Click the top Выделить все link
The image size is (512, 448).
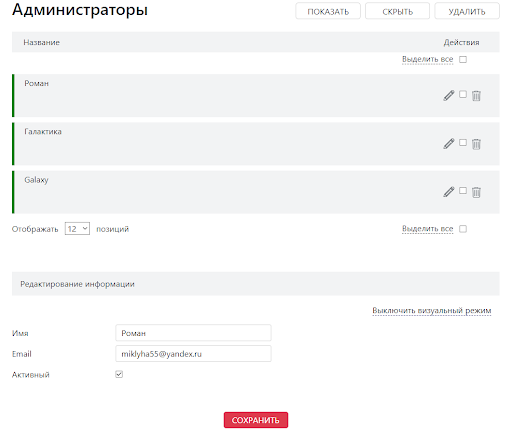427,59
